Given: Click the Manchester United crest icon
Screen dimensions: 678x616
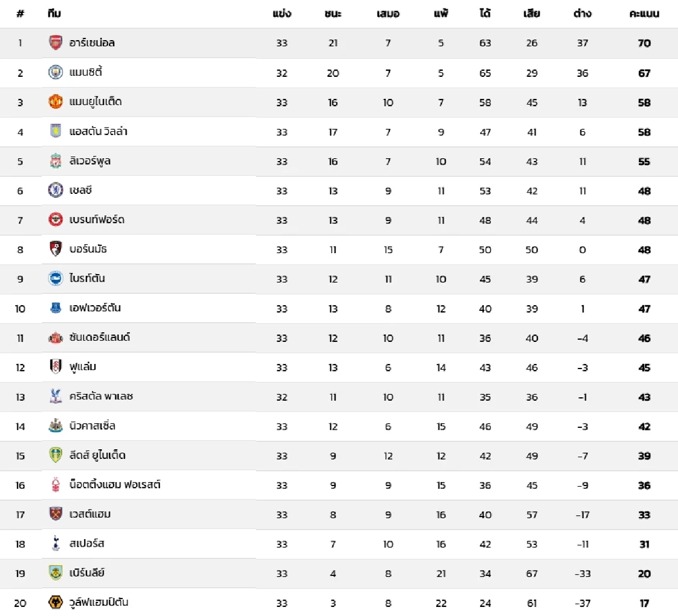Looking at the screenshot, I should click(55, 102).
